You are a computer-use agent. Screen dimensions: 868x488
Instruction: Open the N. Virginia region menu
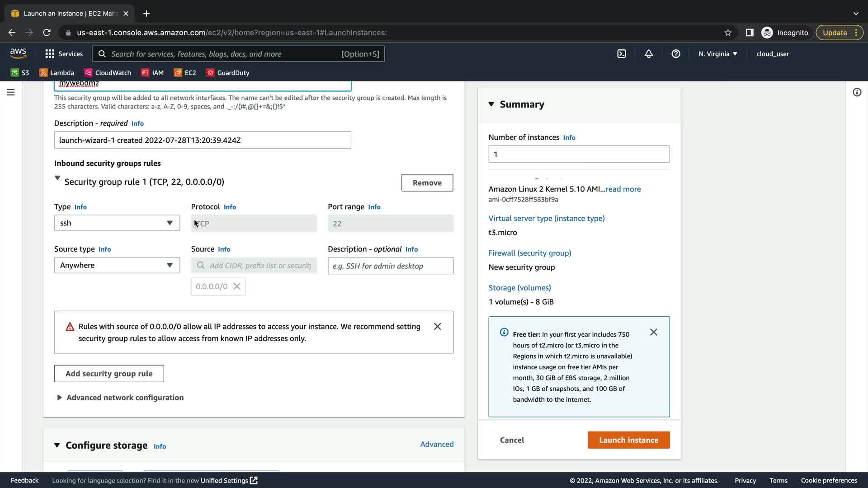tap(717, 54)
